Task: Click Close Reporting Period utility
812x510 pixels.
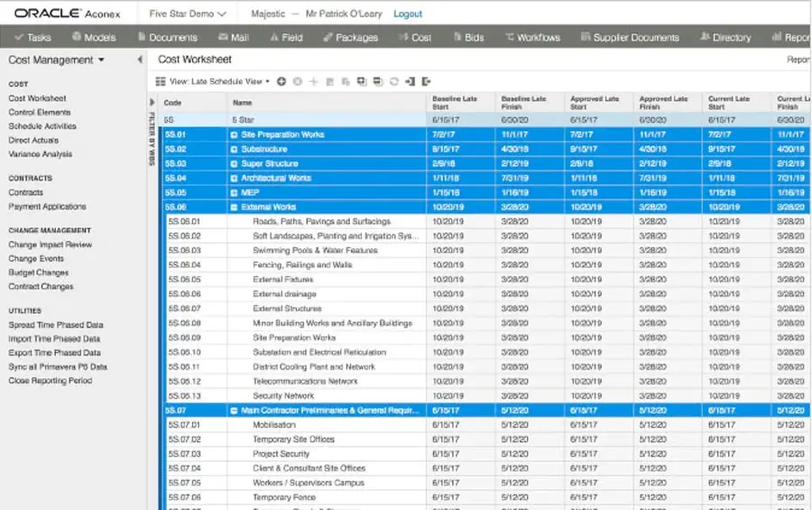Action: coord(51,381)
